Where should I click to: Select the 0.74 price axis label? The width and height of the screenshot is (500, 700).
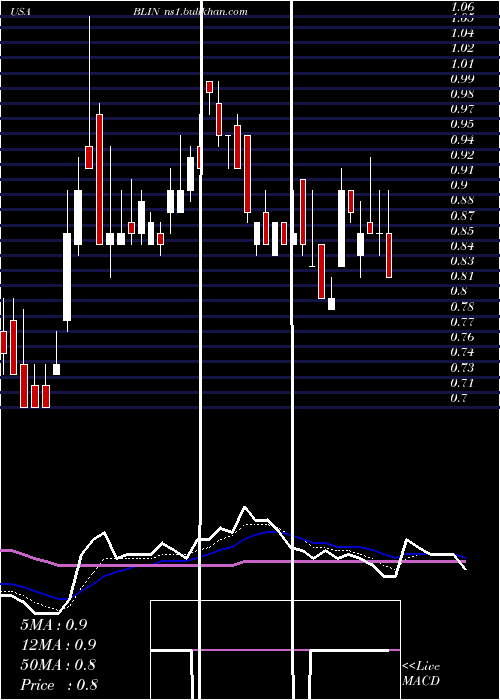tap(462, 353)
